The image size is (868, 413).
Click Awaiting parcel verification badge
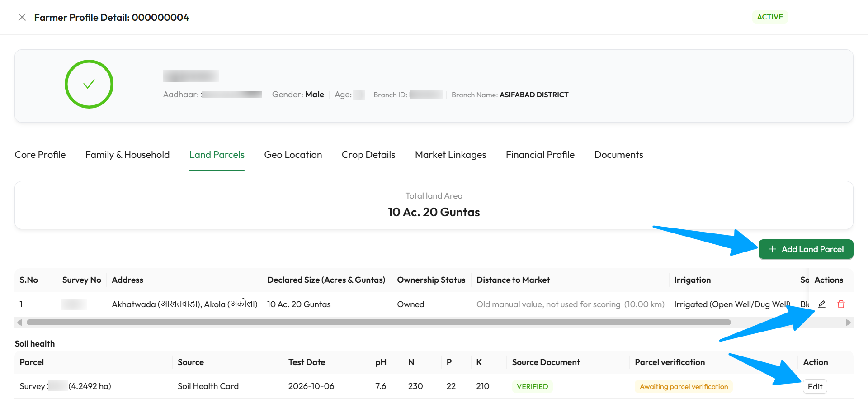click(684, 386)
